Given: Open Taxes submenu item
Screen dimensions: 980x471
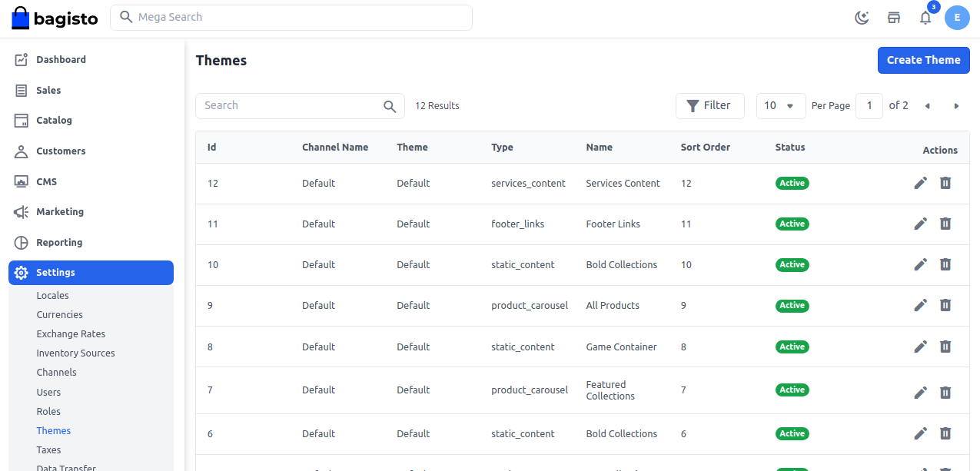Looking at the screenshot, I should (48, 449).
